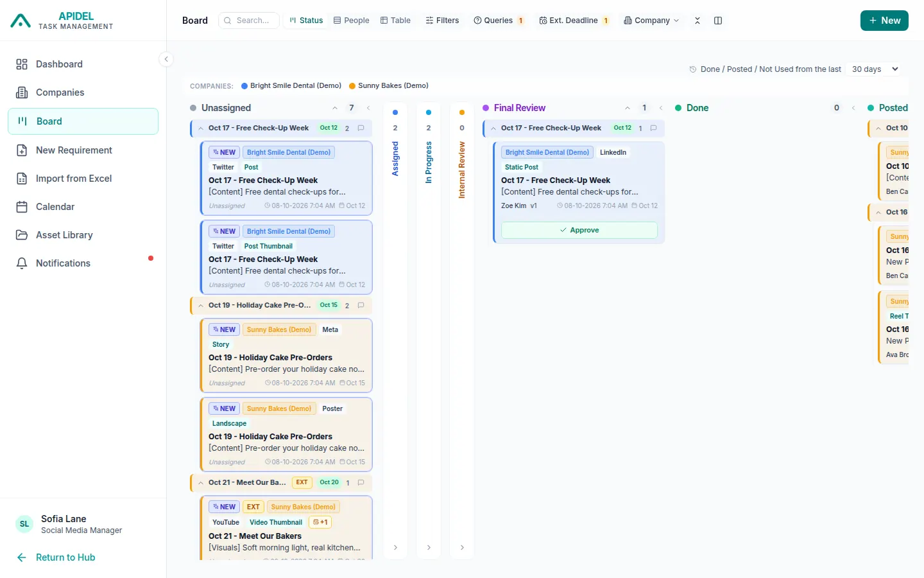Click the Dashboard grid icon in sidebar
Screen dimensions: 924x578
click(22, 64)
